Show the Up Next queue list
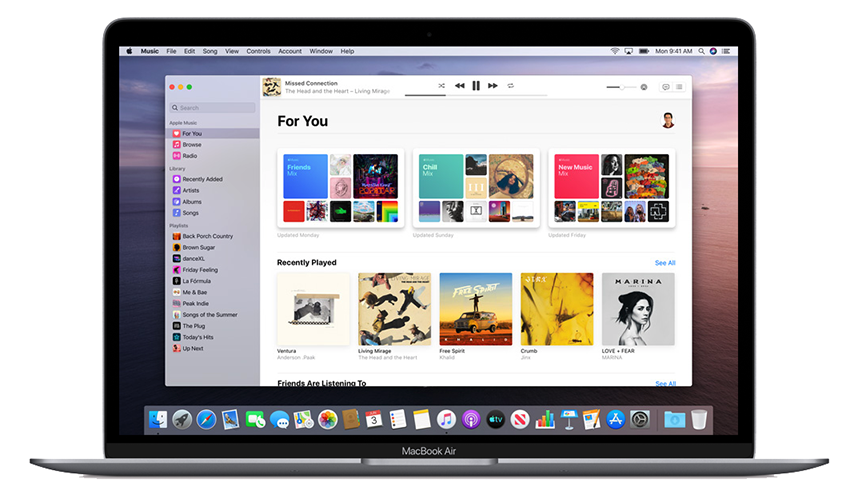 point(679,87)
